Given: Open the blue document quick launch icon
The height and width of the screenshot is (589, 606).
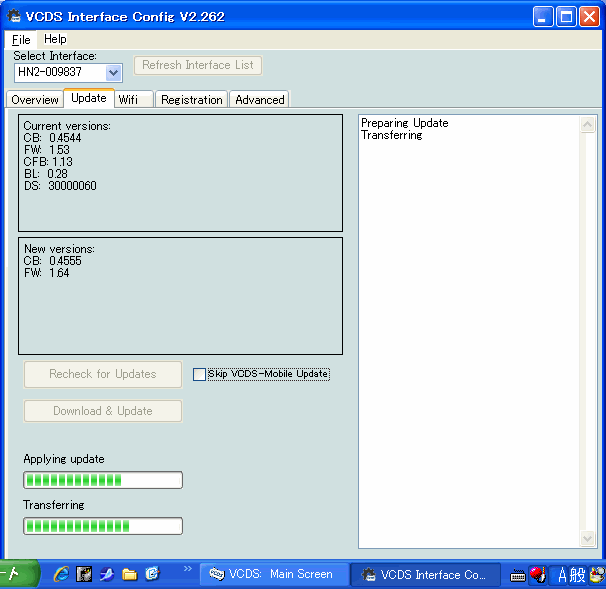Looking at the screenshot, I should pyautogui.click(x=152, y=574).
